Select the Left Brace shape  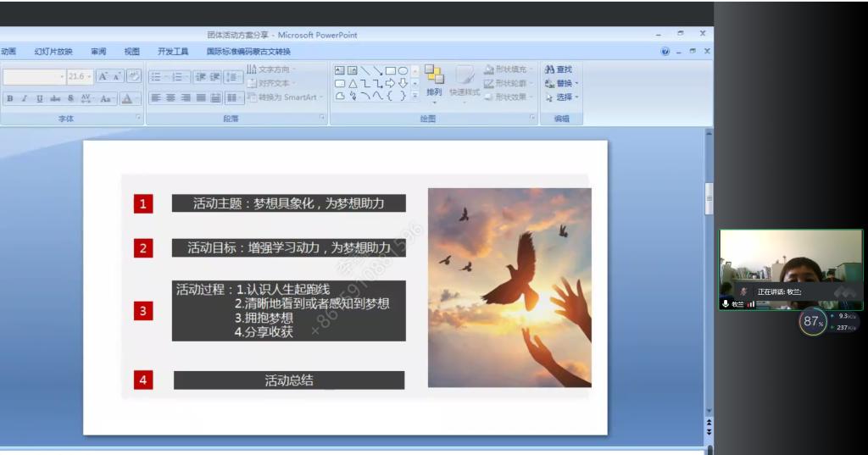click(390, 96)
